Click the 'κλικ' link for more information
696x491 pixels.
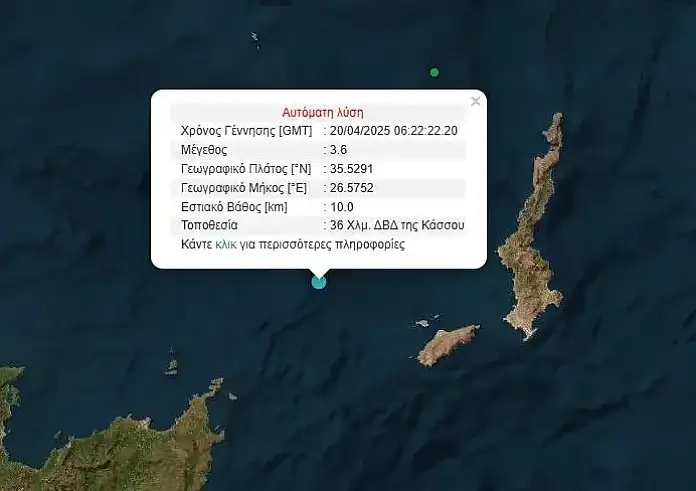(226, 244)
